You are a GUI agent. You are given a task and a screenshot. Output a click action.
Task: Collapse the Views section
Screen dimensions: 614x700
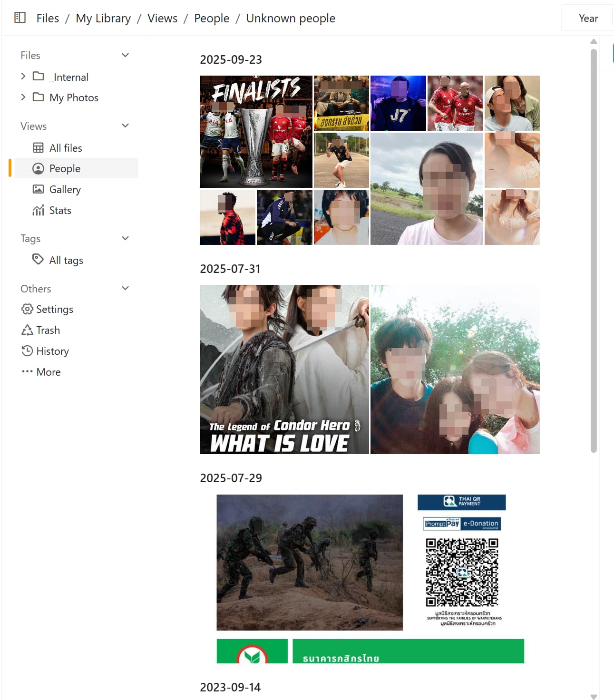125,126
